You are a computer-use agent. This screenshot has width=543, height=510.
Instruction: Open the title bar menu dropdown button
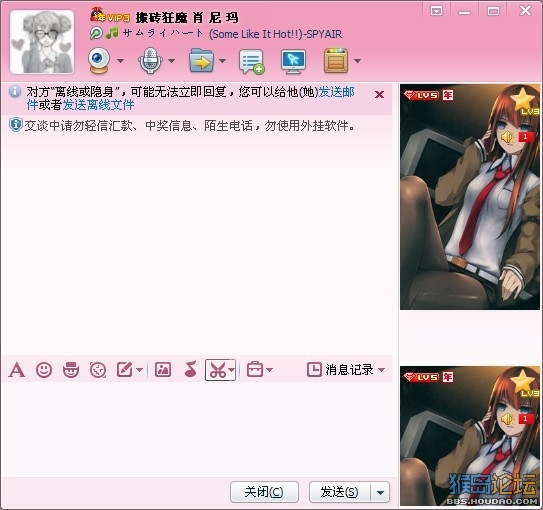(436, 11)
